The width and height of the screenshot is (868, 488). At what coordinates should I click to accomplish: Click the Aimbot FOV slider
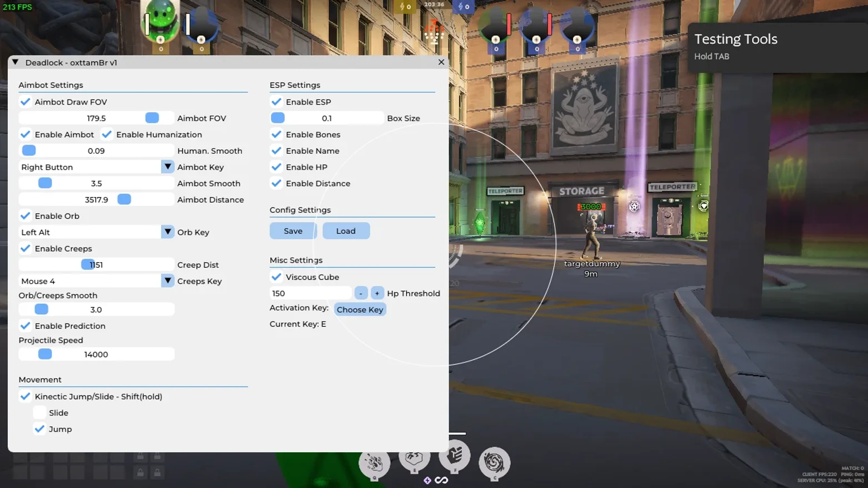click(x=96, y=118)
